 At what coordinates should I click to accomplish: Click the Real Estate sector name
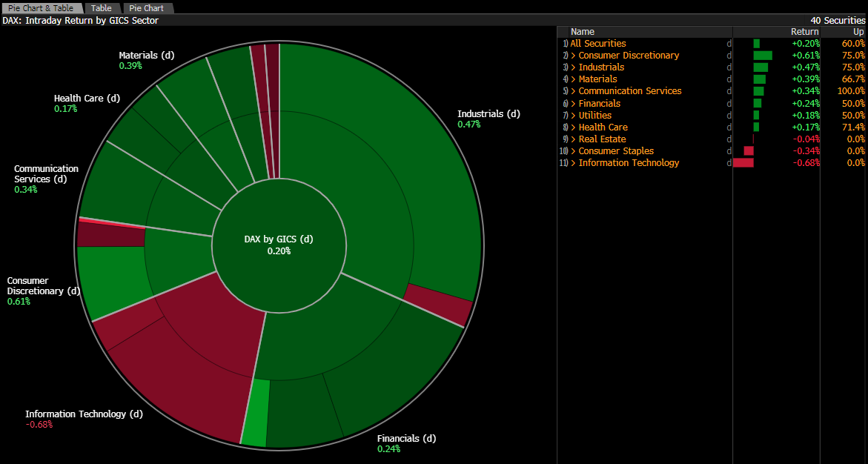603,139
